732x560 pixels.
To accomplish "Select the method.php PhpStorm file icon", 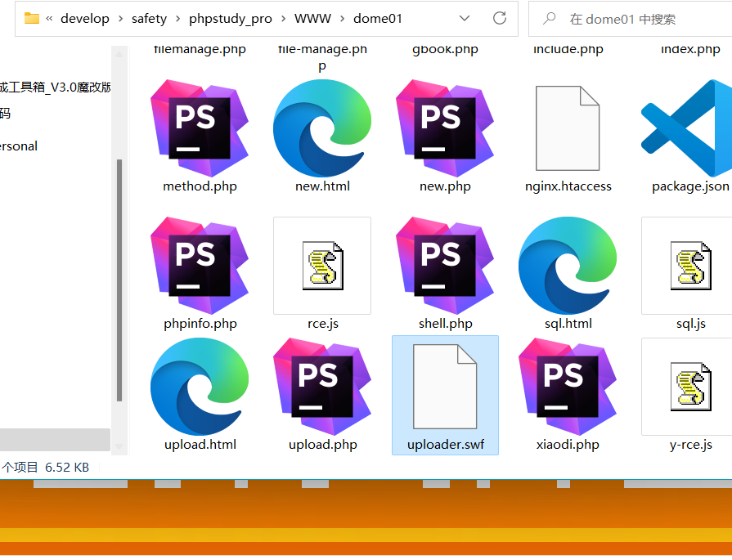I will coord(200,128).
